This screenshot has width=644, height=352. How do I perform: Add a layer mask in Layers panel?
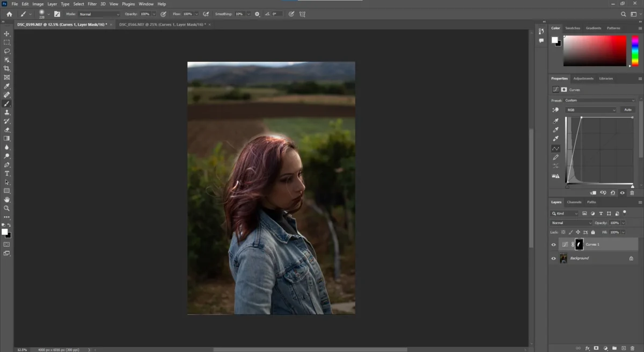pos(596,348)
